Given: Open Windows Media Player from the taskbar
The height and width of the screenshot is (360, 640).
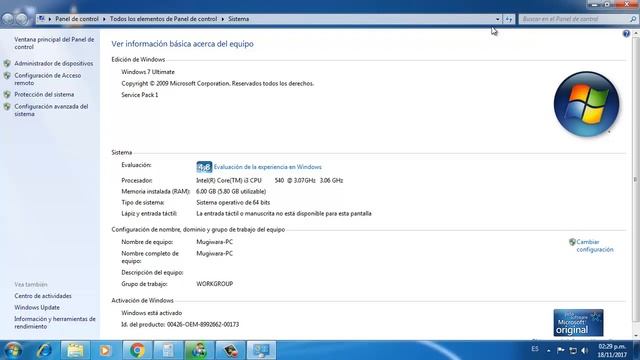Looking at the screenshot, I should point(105,350).
